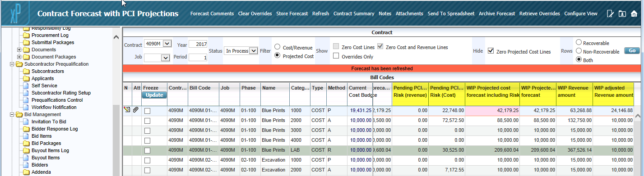Open Notes from the header menu
The height and width of the screenshot is (176, 644).
[385, 14]
